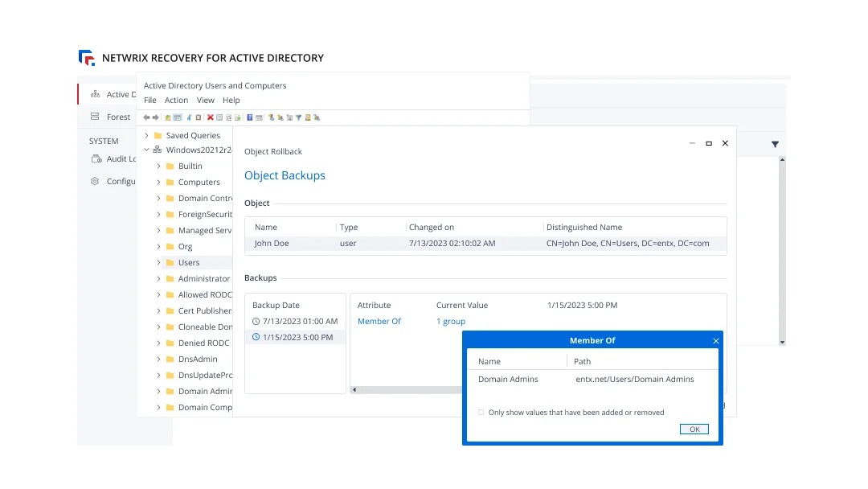This screenshot has height=489, width=868.
Task: Select the John Doe object row
Action: point(485,243)
